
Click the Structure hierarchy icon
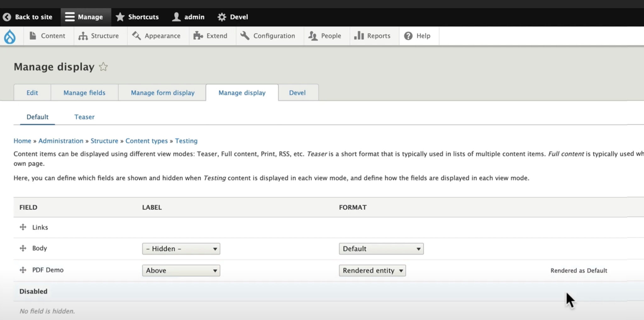[83, 36]
